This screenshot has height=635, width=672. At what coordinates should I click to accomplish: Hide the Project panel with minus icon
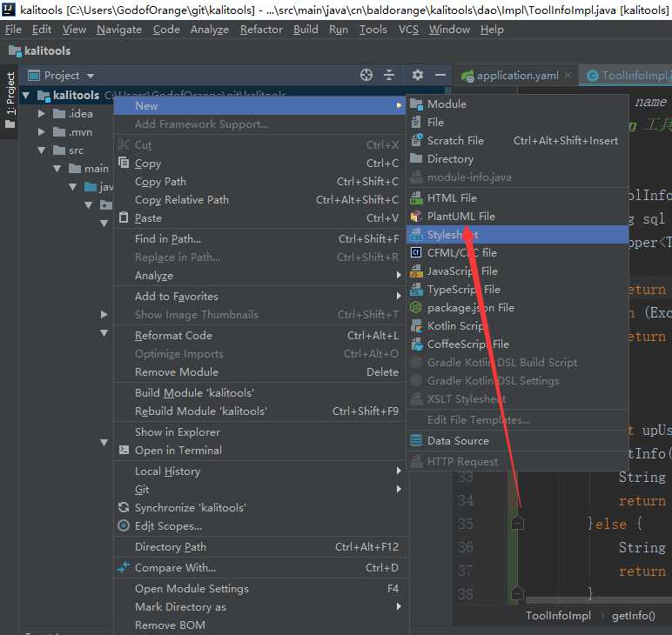click(x=440, y=76)
